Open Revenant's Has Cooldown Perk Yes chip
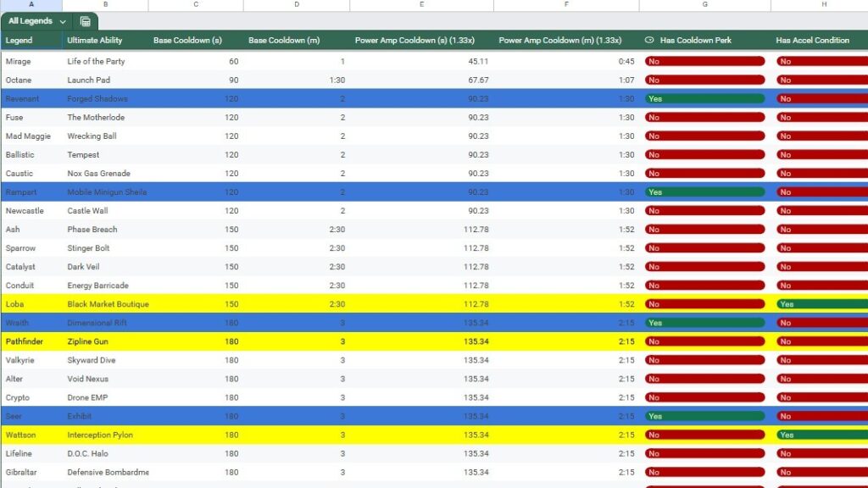This screenshot has width=868, height=488. pos(704,98)
